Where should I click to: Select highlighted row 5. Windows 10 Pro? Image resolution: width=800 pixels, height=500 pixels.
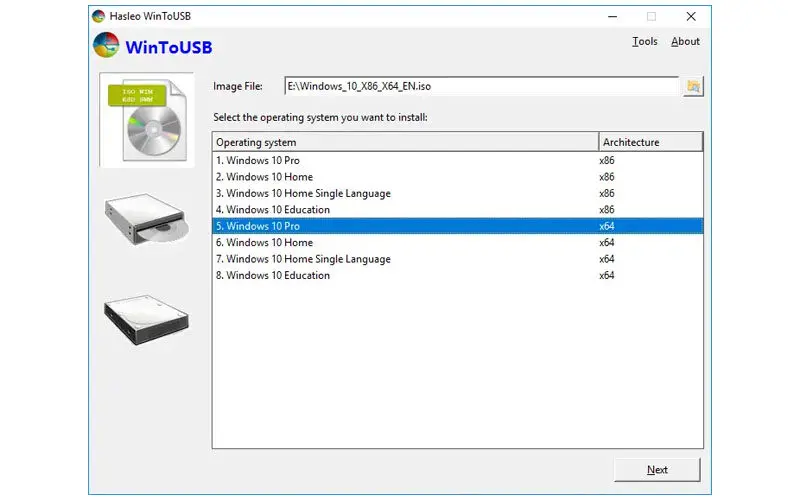(x=458, y=226)
